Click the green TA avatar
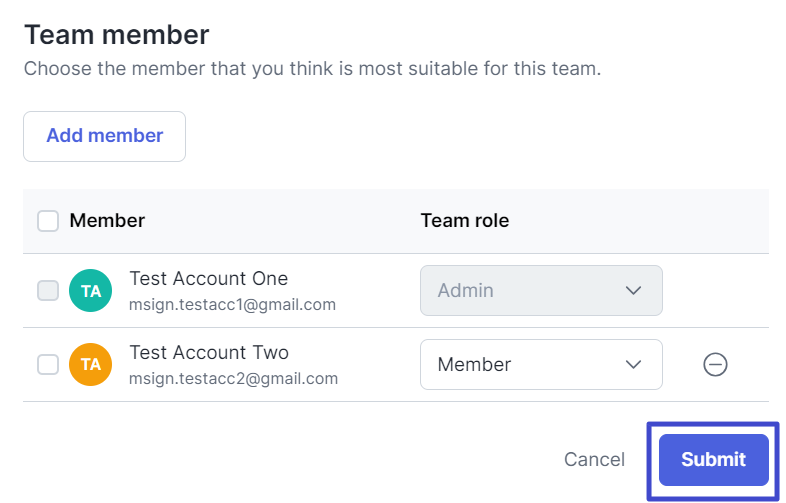The height and width of the screenshot is (503, 786). pos(90,290)
